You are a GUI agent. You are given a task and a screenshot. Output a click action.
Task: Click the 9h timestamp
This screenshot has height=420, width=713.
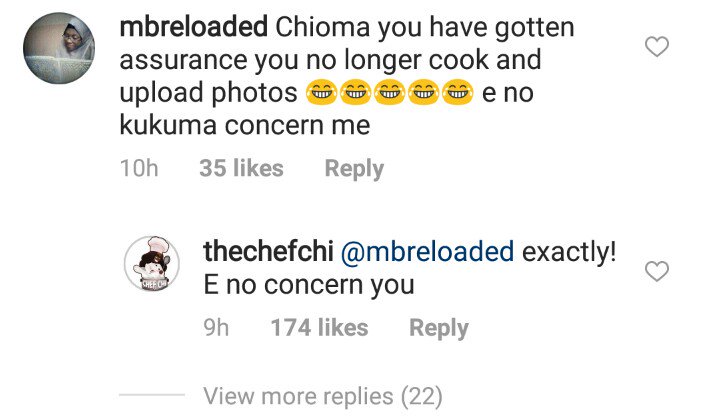click(x=216, y=327)
